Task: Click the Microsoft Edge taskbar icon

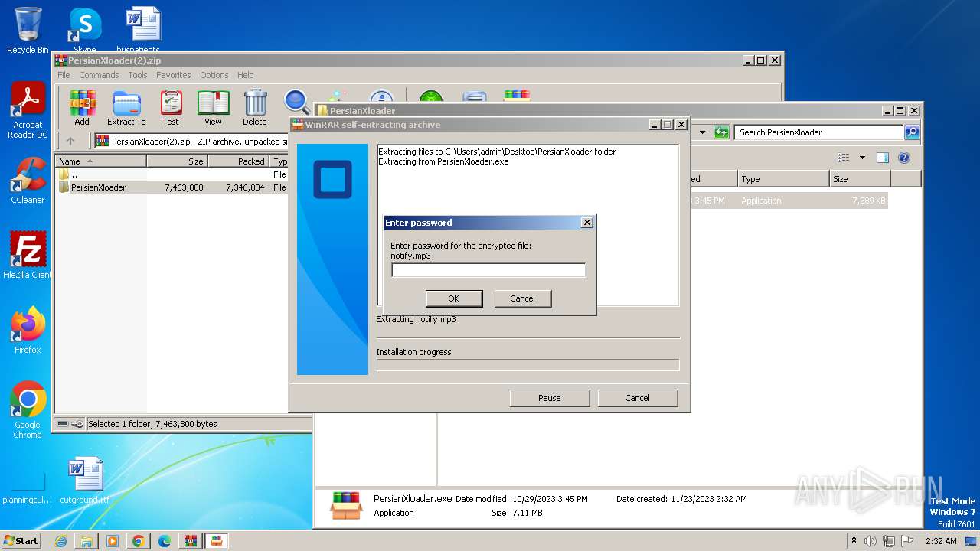Action: click(x=165, y=541)
